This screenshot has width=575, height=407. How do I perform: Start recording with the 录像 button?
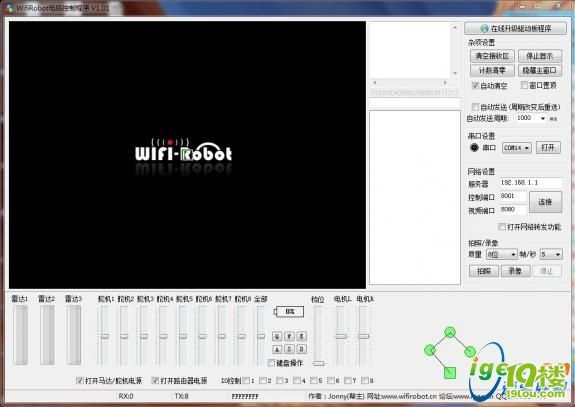[x=515, y=271]
